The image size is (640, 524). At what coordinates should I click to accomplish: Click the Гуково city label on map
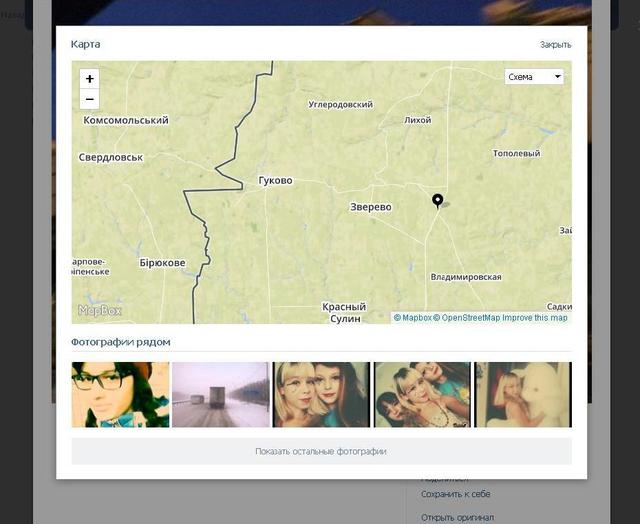click(275, 181)
